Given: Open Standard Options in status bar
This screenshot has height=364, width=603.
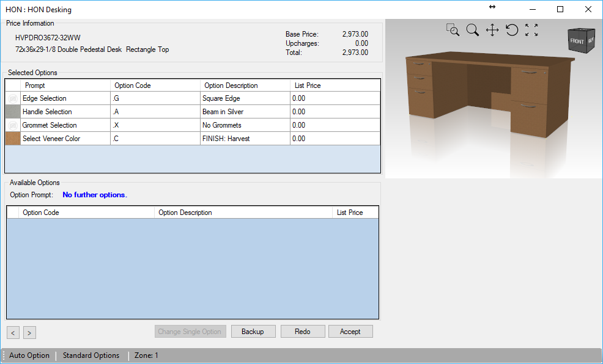Looking at the screenshot, I should (91, 355).
